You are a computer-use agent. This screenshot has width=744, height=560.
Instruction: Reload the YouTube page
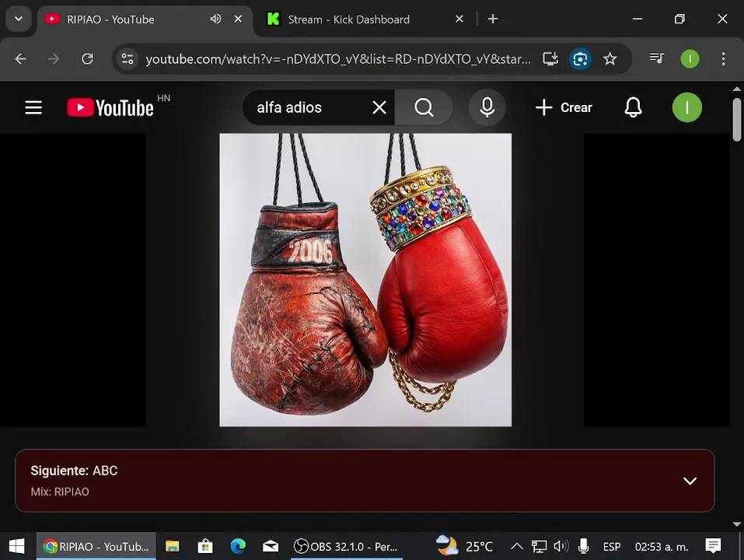coord(87,59)
